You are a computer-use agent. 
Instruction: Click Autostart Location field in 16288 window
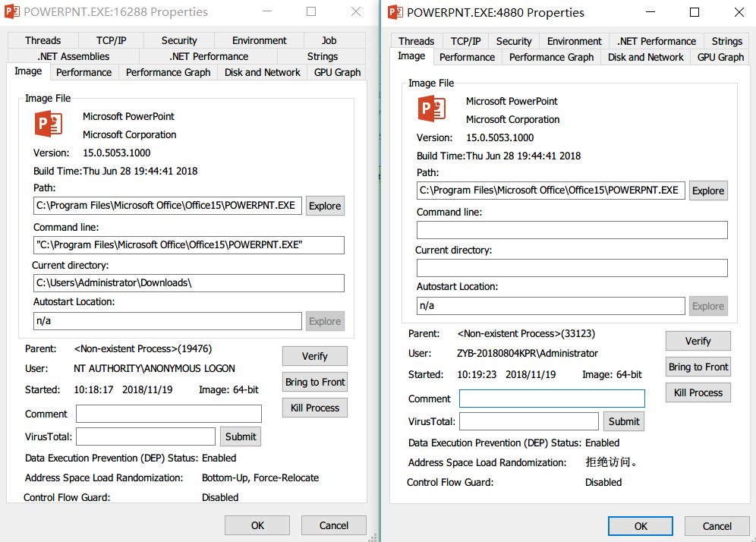(x=167, y=321)
